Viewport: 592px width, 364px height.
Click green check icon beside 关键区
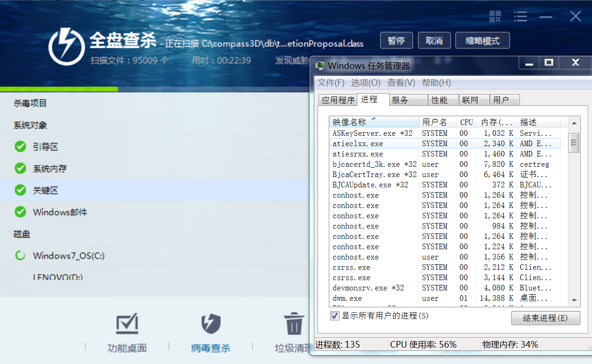click(x=20, y=190)
